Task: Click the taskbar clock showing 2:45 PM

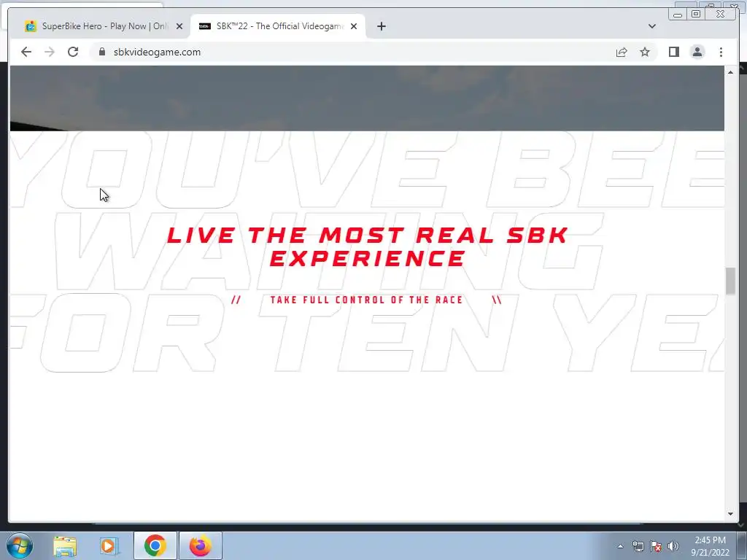Action: pyautogui.click(x=710, y=546)
